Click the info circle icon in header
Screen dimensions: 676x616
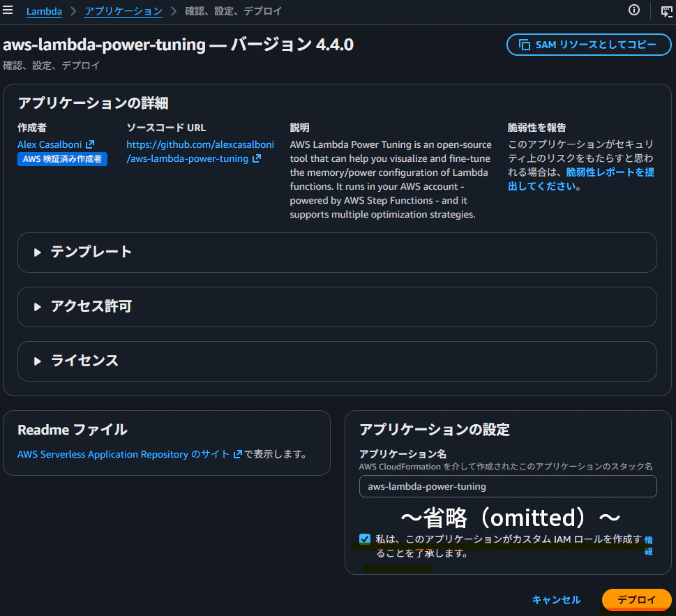tap(633, 10)
